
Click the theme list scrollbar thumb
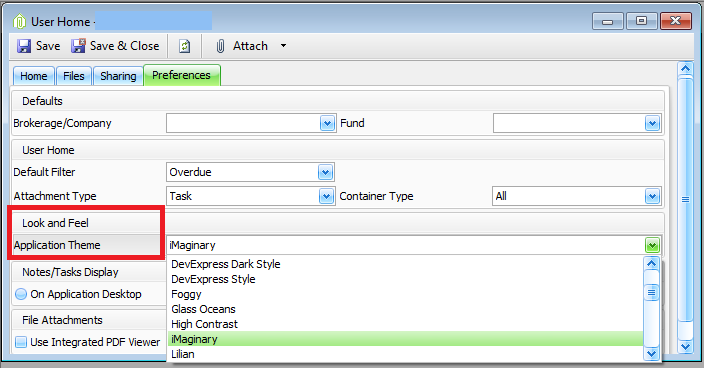[652, 292]
